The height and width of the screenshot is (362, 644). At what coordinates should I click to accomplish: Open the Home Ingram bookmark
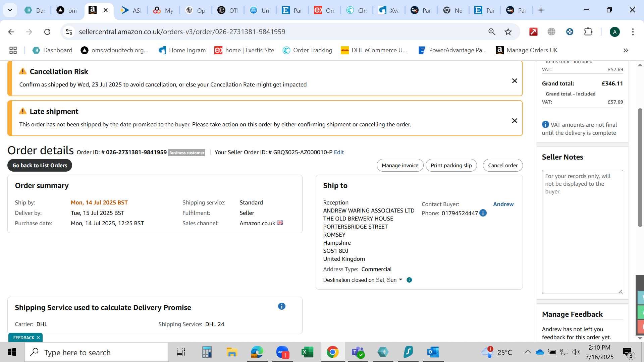(x=182, y=50)
